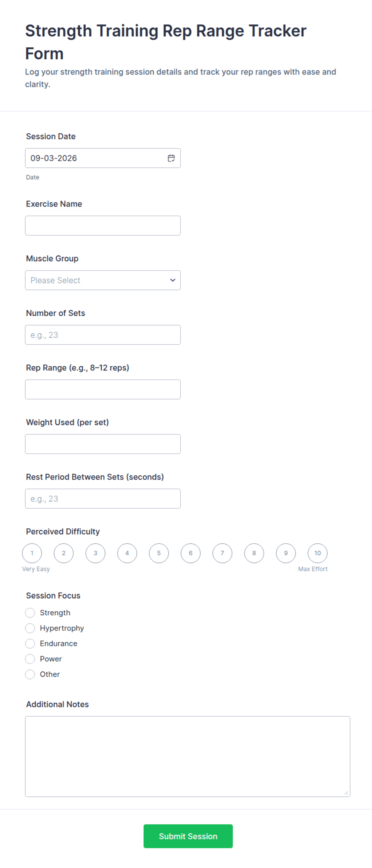This screenshot has width=372, height=868.
Task: Click the Exercise Name text field
Action: (x=103, y=226)
